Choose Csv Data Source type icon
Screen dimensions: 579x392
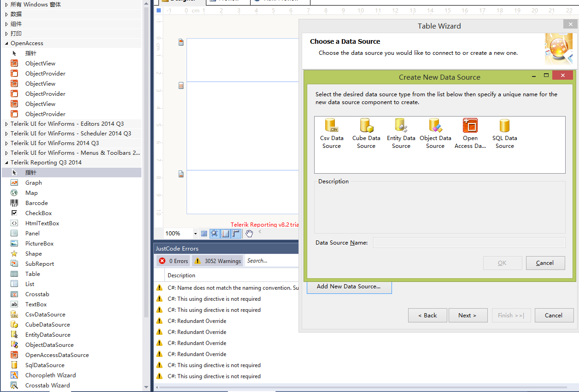click(332, 134)
